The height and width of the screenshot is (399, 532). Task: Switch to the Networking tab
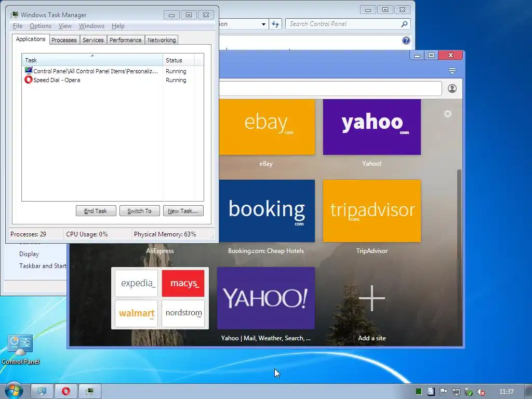click(162, 40)
